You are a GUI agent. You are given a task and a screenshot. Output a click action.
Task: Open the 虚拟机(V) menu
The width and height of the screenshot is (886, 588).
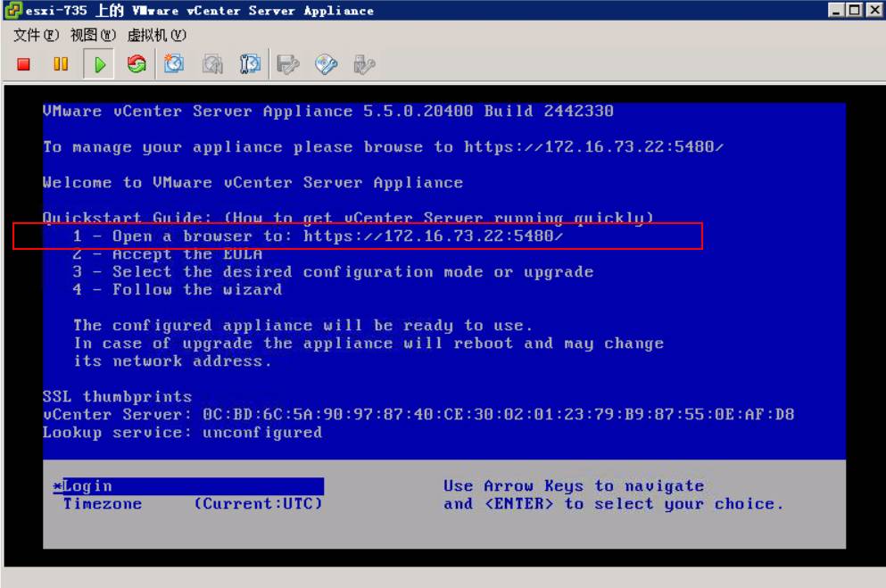tap(156, 36)
